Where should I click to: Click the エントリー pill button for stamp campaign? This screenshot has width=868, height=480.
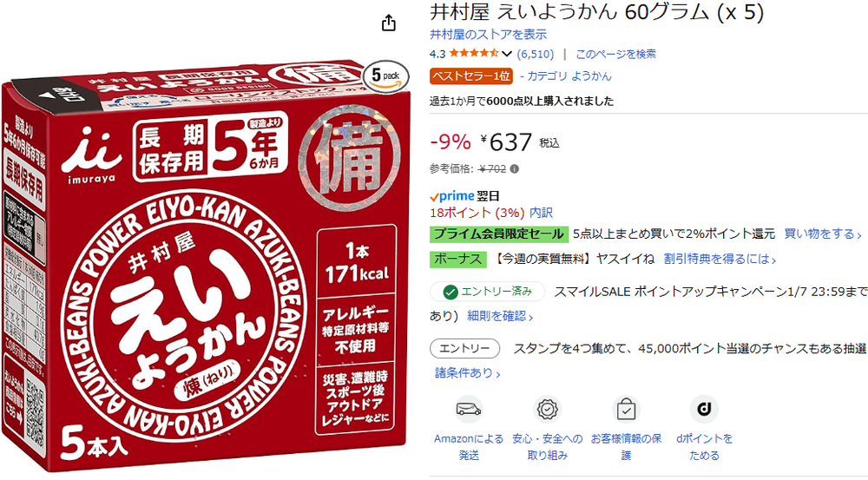(x=465, y=349)
